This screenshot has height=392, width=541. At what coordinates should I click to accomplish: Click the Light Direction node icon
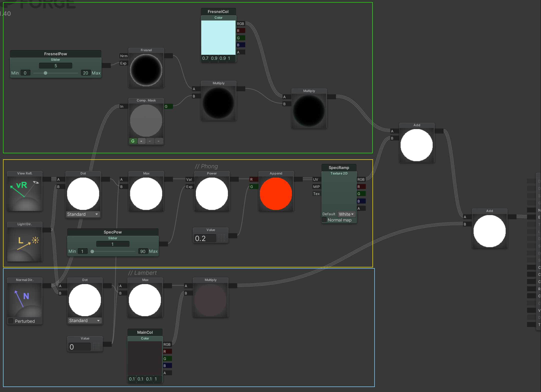tap(24, 244)
